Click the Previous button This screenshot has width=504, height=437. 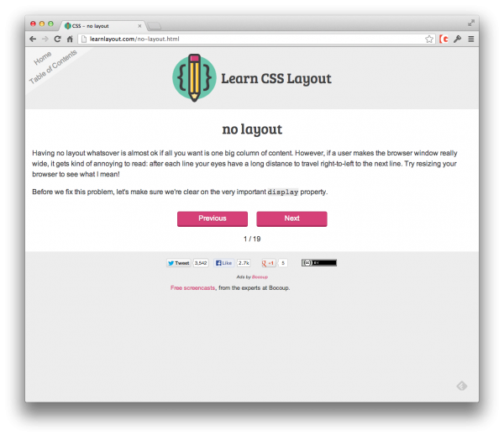[213, 218]
